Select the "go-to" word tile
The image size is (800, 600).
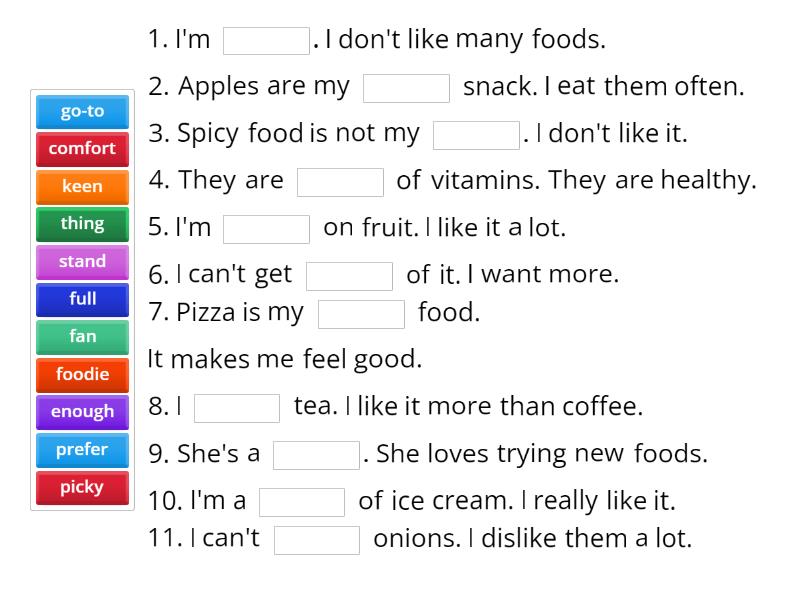click(81, 111)
